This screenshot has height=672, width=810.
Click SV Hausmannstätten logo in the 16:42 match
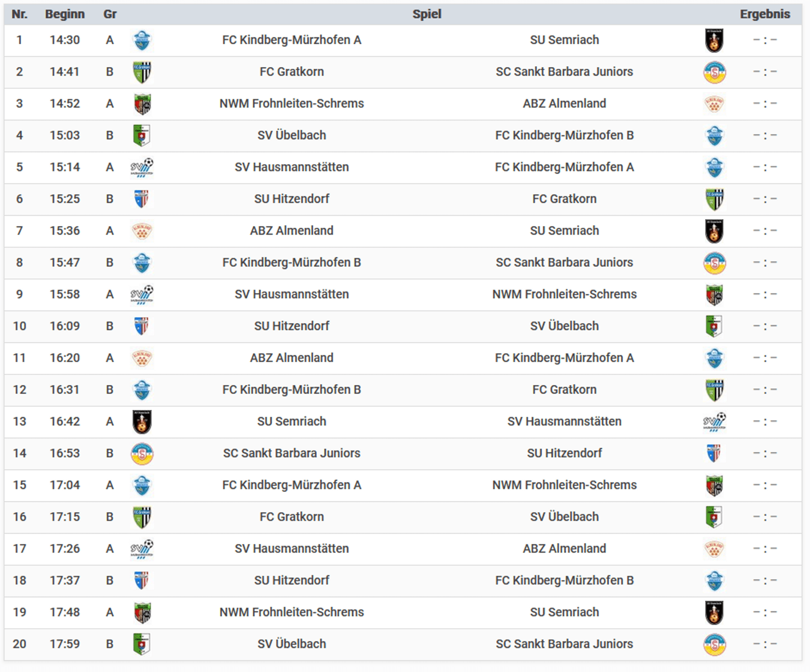714,422
